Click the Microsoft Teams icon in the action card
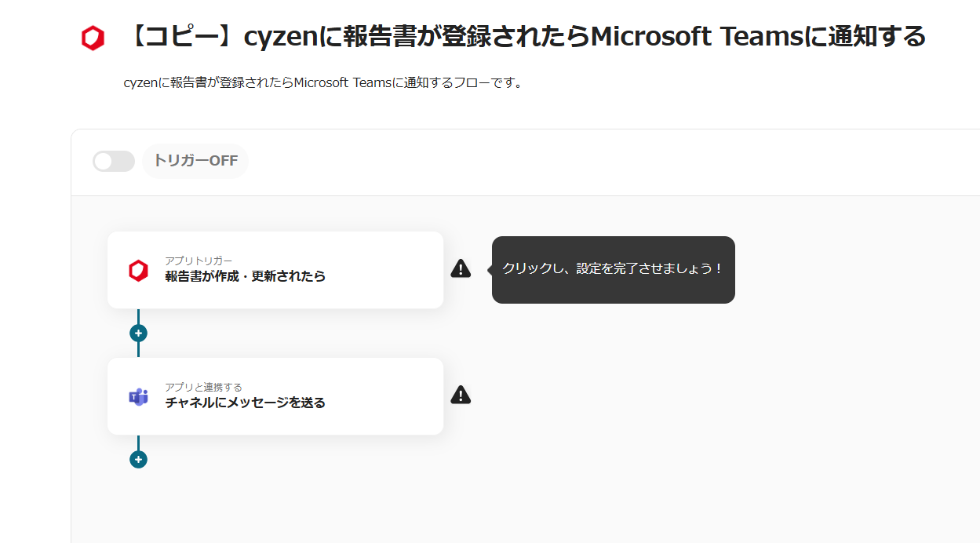 [x=138, y=396]
